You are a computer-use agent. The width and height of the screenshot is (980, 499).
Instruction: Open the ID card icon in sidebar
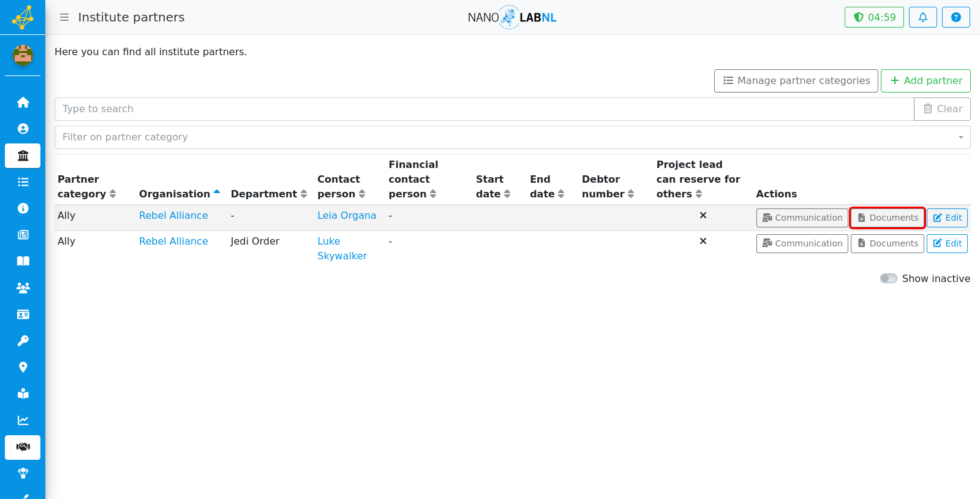[x=23, y=314]
